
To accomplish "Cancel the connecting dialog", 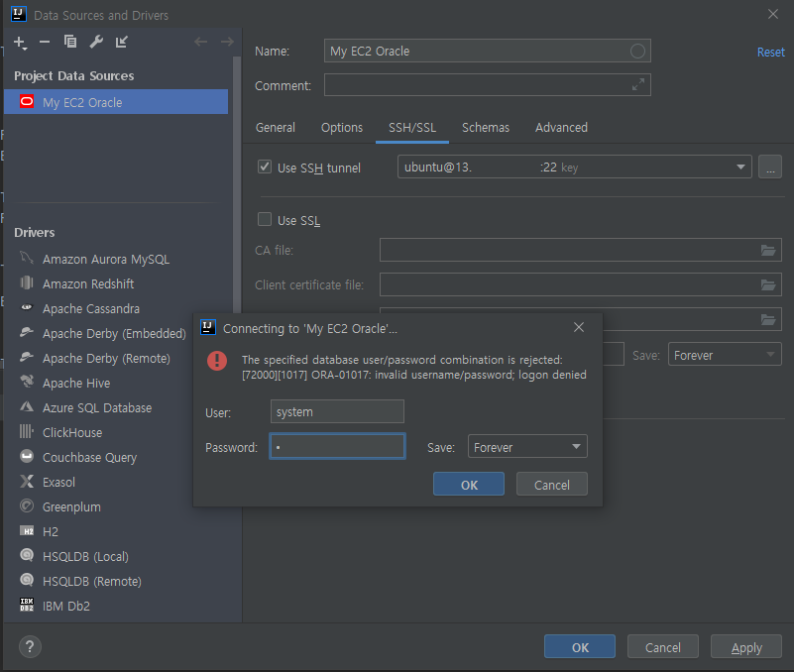I will coord(551,484).
